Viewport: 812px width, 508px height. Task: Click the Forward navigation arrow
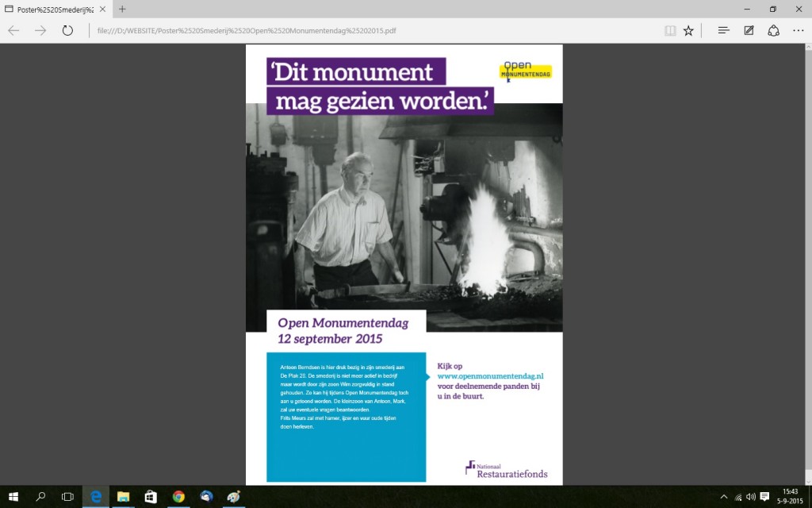click(40, 30)
